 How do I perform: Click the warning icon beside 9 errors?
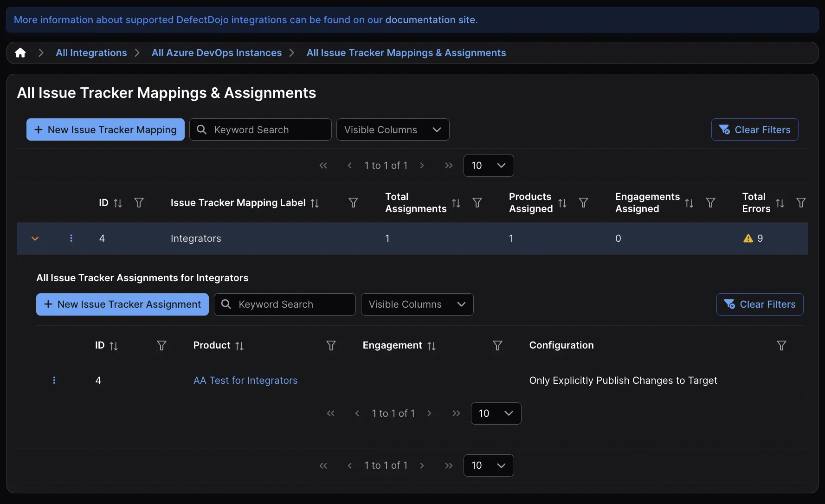pyautogui.click(x=748, y=239)
